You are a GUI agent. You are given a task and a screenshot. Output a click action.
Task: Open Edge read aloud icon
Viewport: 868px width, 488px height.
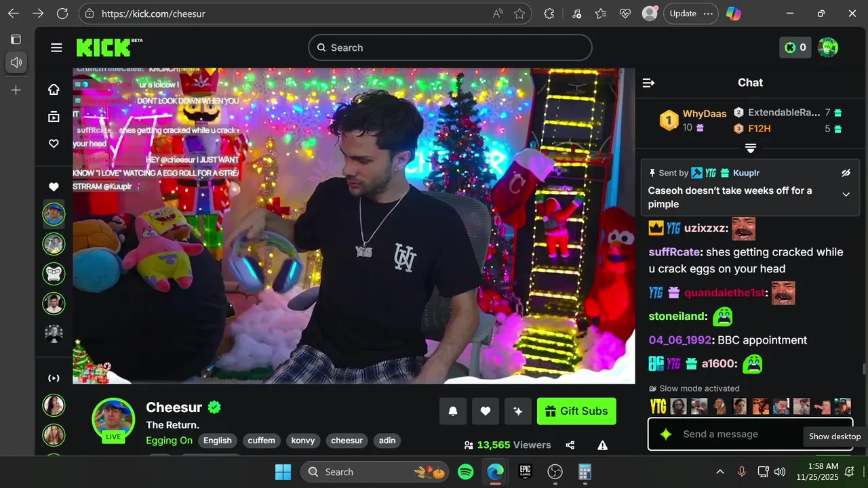click(x=498, y=14)
